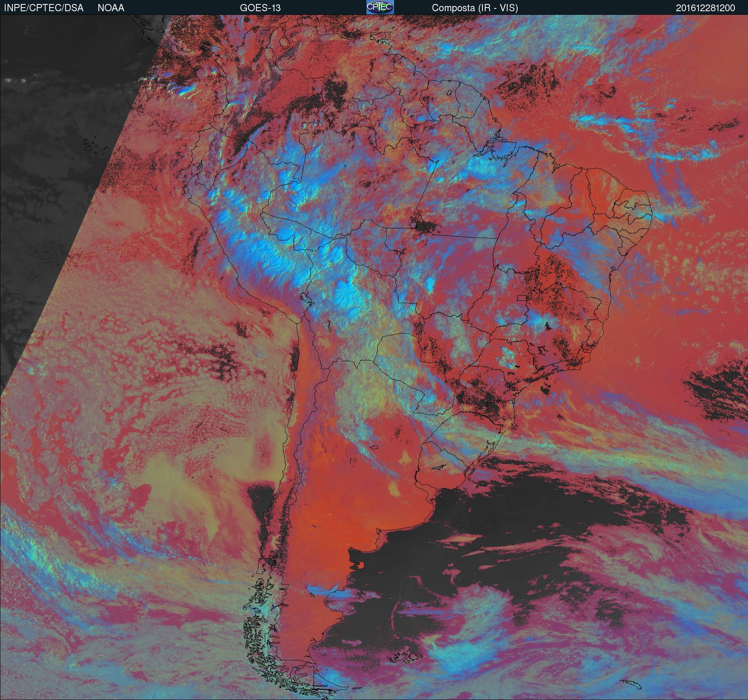Click the NOAA text in the header
The image size is (748, 700).
point(111,8)
